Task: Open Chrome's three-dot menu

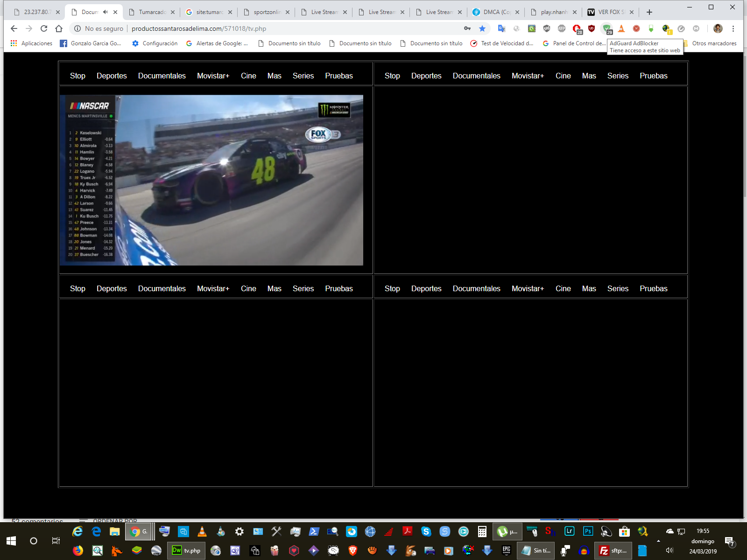Action: [733, 28]
